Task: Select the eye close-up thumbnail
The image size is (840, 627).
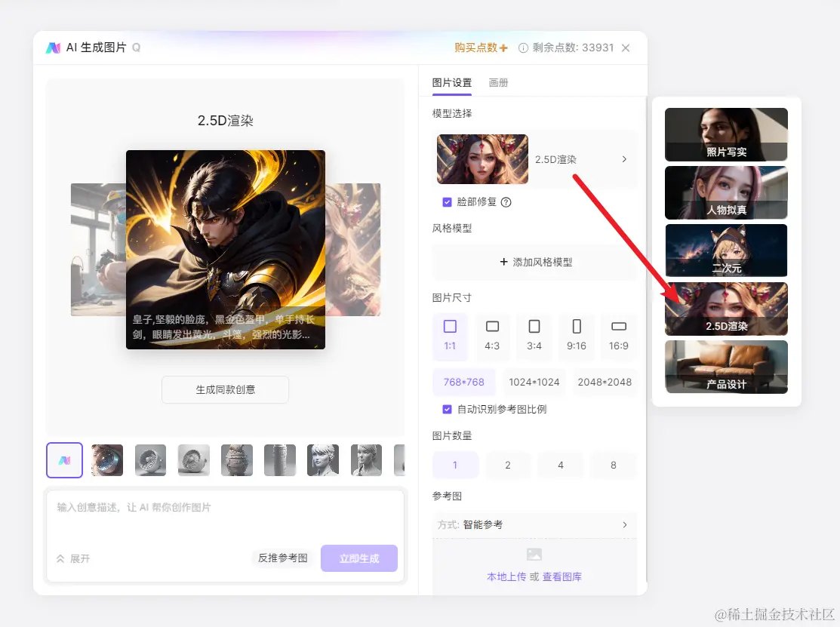Action: (x=107, y=460)
